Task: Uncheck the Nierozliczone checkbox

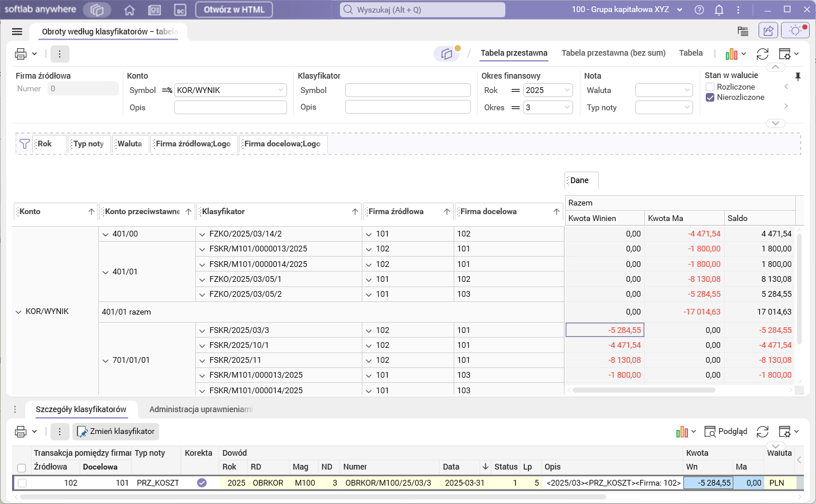Action: click(x=710, y=98)
